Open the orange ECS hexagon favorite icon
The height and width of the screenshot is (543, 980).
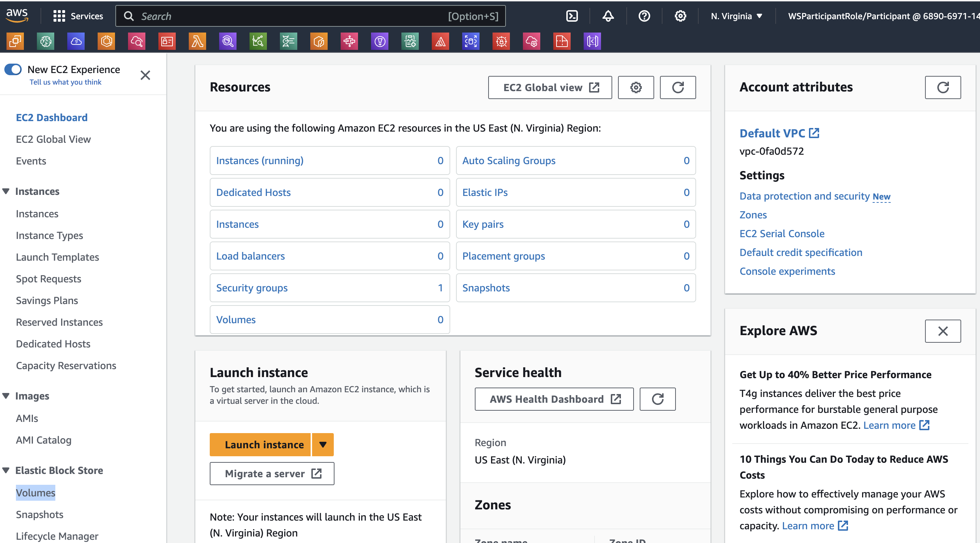click(107, 41)
